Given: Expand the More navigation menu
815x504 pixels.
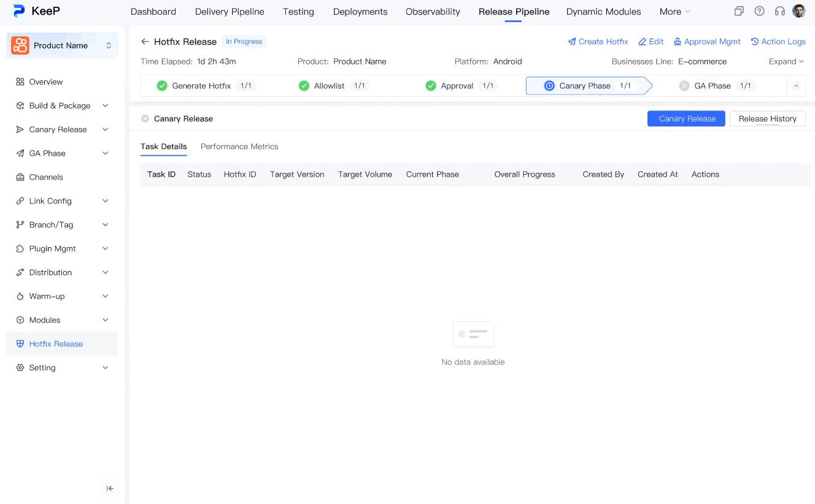Looking at the screenshot, I should coord(674,12).
